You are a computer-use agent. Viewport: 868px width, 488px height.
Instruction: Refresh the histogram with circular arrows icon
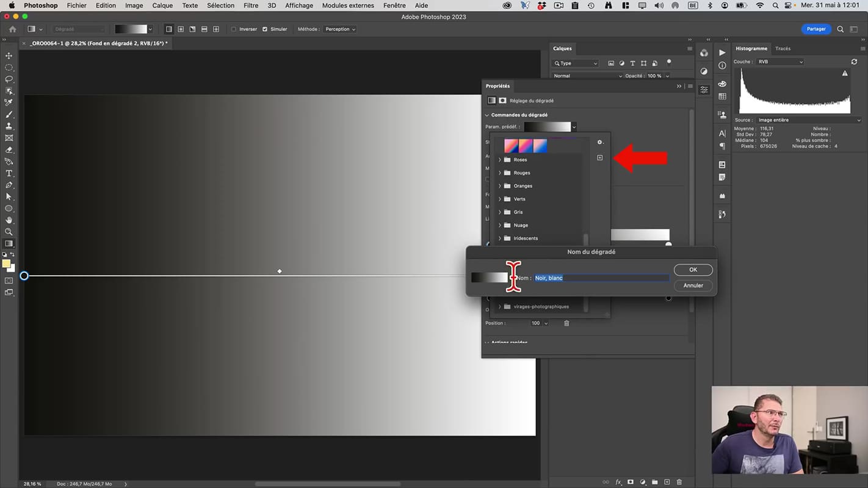(854, 62)
